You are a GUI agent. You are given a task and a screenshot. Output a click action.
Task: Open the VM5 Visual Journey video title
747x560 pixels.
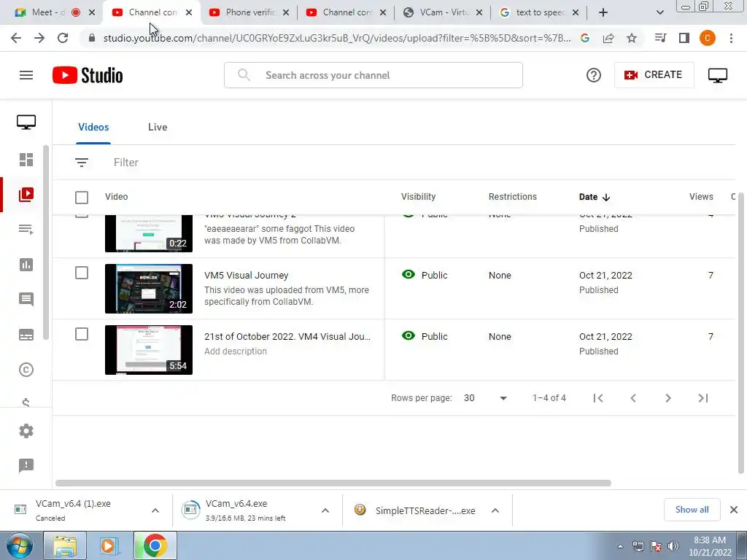pyautogui.click(x=247, y=275)
